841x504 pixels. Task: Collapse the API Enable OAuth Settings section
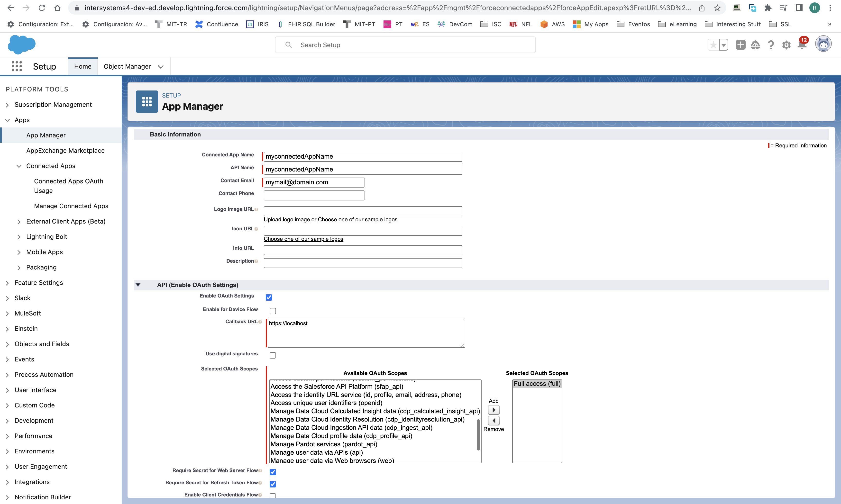click(x=138, y=285)
